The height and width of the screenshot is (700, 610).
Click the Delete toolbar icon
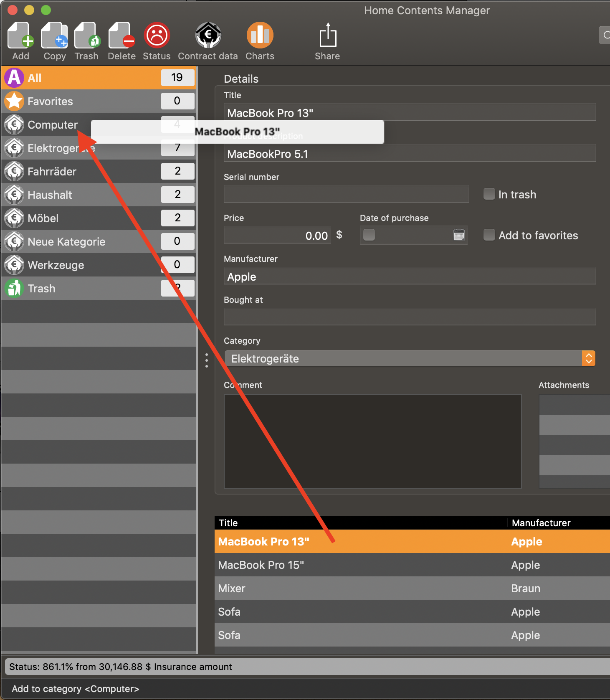tap(121, 36)
